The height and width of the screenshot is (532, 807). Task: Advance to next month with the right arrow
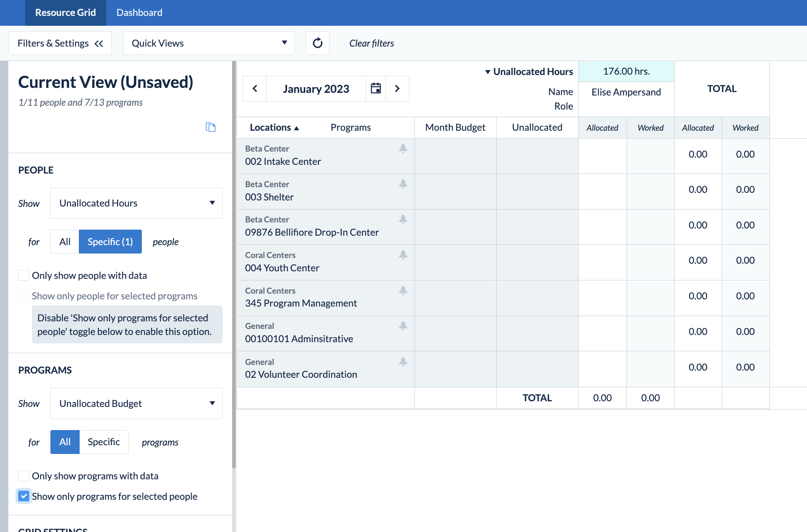pos(397,88)
